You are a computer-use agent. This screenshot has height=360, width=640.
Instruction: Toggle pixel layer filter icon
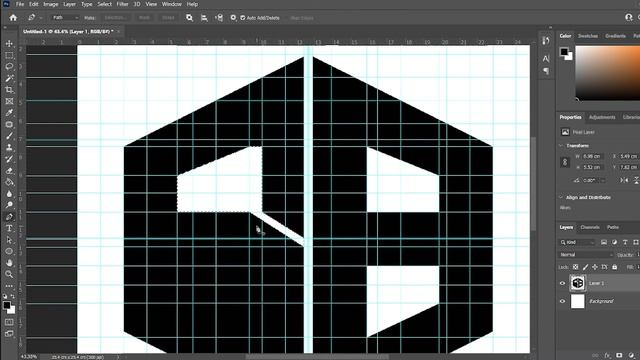[x=604, y=242]
